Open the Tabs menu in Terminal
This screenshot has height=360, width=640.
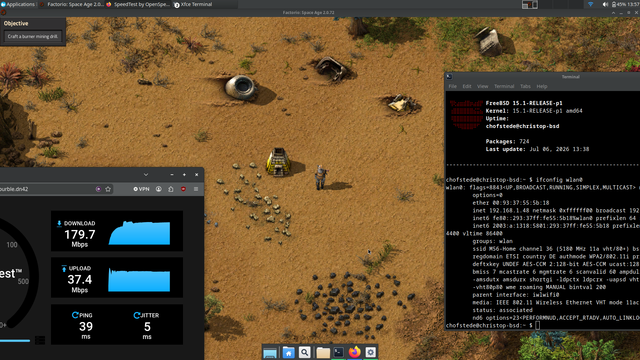(x=525, y=86)
